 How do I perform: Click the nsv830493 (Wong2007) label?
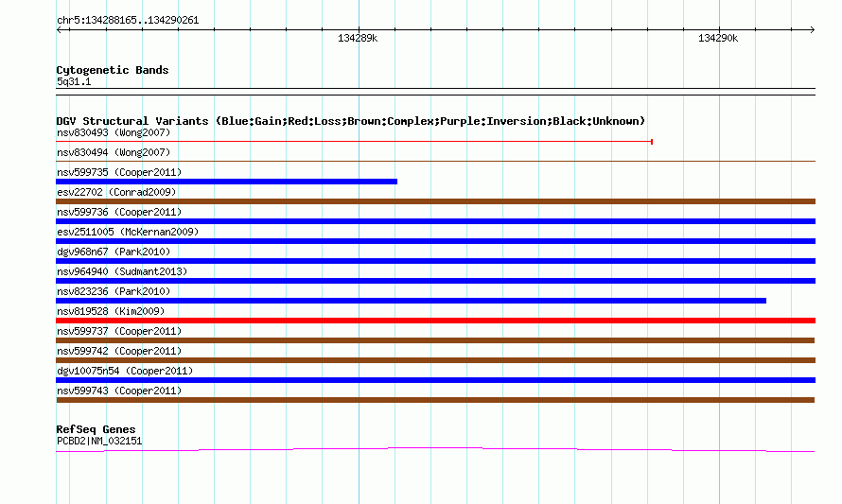[x=114, y=132]
